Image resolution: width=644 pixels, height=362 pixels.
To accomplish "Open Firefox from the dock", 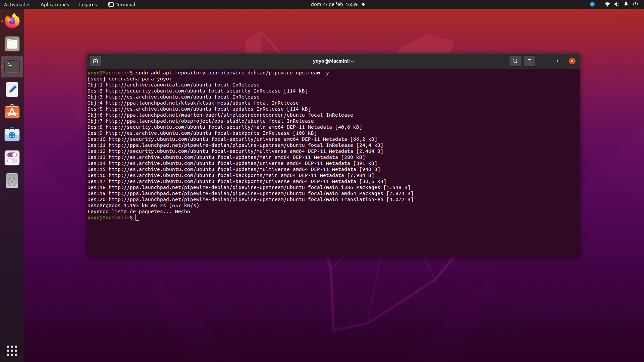I will coord(12,21).
